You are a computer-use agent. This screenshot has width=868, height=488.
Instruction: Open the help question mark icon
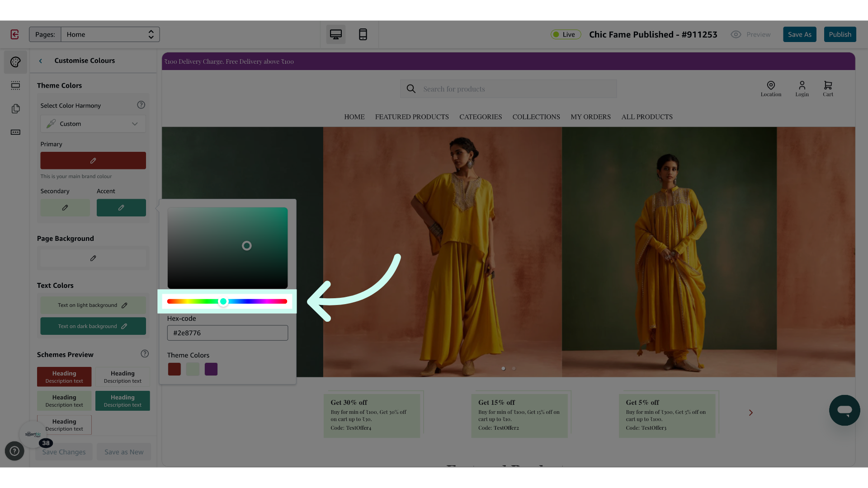pyautogui.click(x=14, y=451)
